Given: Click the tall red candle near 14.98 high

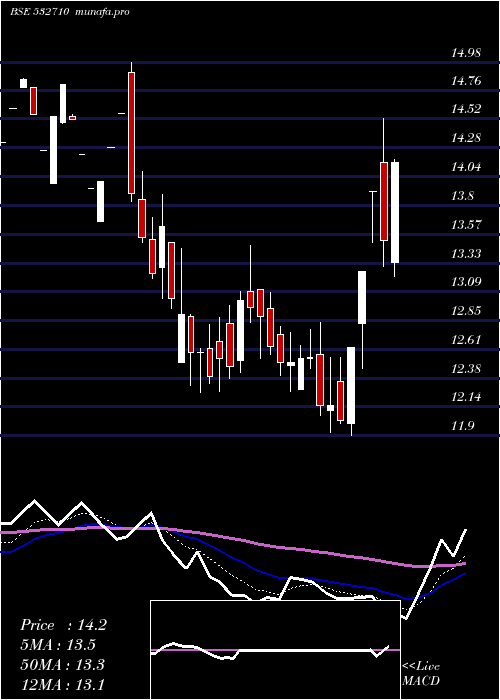Looking at the screenshot, I should (x=131, y=133).
